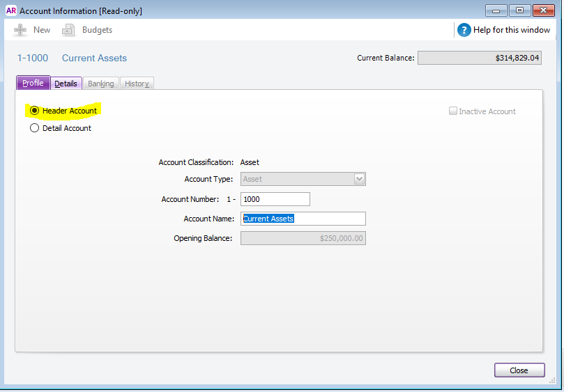Select the Header Account radio button
564x392 pixels.
(x=35, y=111)
